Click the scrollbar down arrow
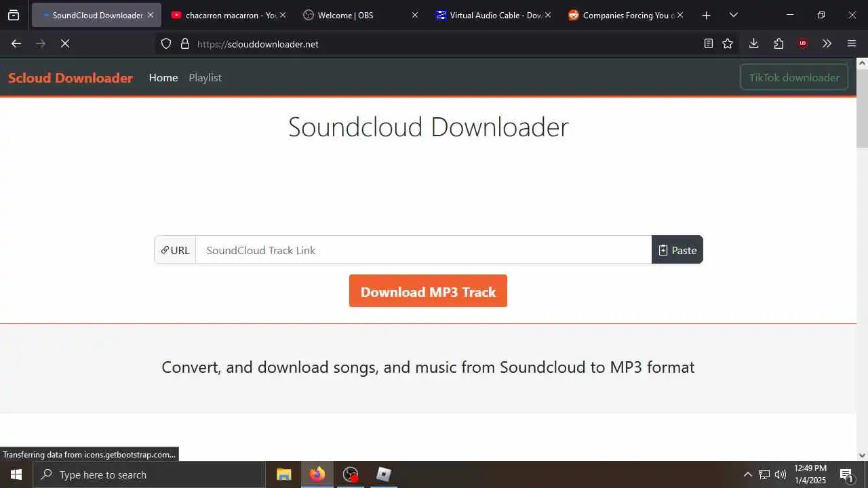 (862, 455)
